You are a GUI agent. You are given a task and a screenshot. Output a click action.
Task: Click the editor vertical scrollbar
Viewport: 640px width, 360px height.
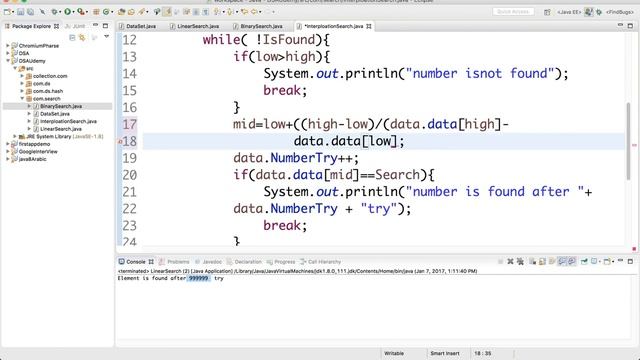[x=628, y=141]
